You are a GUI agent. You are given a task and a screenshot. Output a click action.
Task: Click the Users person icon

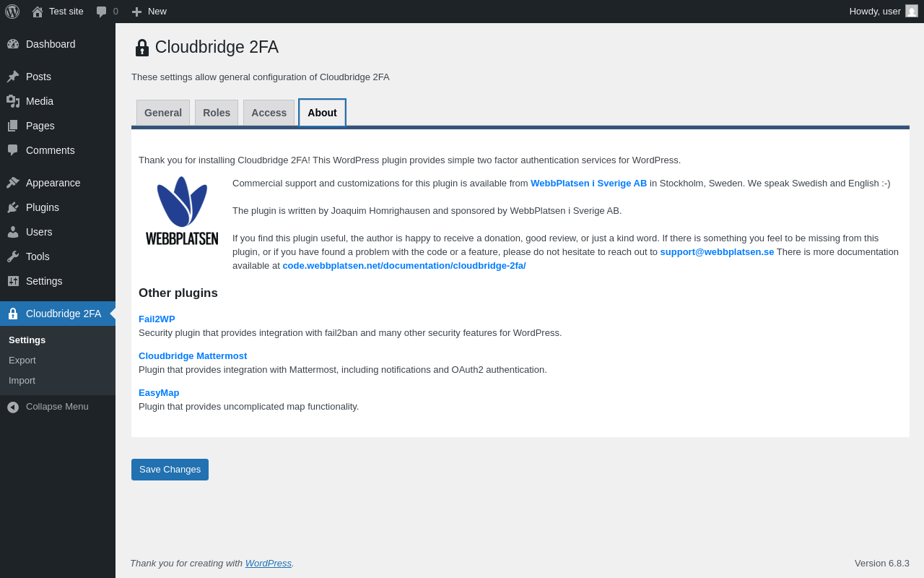(x=13, y=232)
